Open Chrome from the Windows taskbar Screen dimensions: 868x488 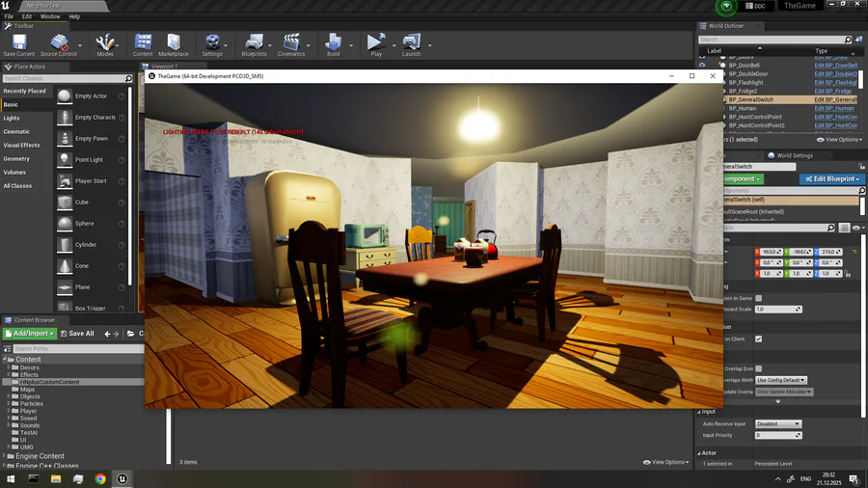[x=100, y=479]
